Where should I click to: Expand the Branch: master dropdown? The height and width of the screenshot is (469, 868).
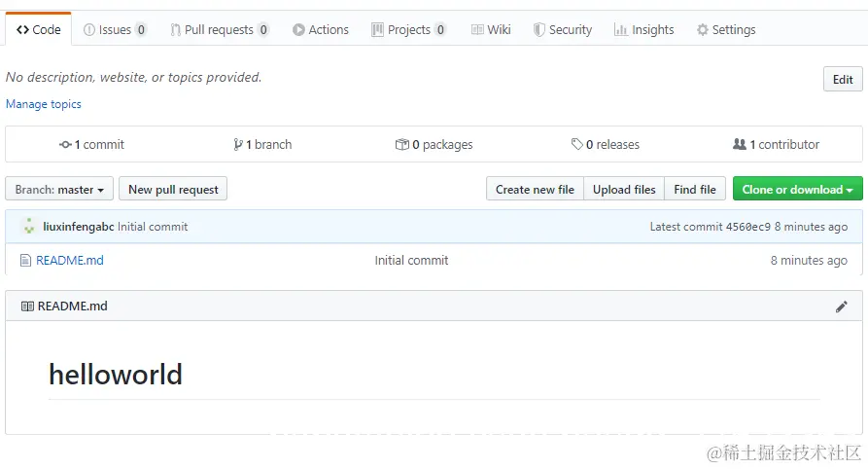pos(59,189)
